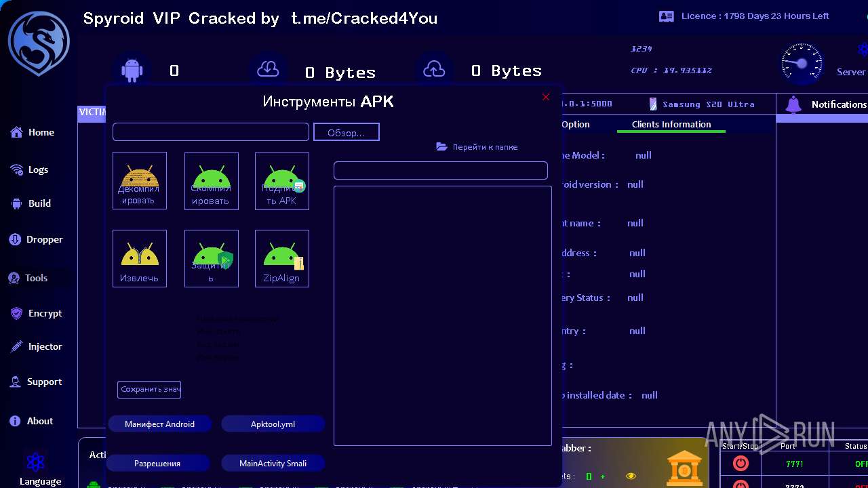Image resolution: width=868 pixels, height=488 pixels.
Task: Click the Notifications bell icon
Action: [x=793, y=104]
